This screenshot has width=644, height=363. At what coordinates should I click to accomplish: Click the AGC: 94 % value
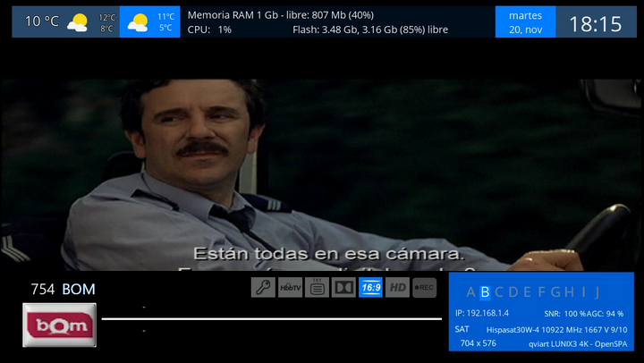[605, 314]
